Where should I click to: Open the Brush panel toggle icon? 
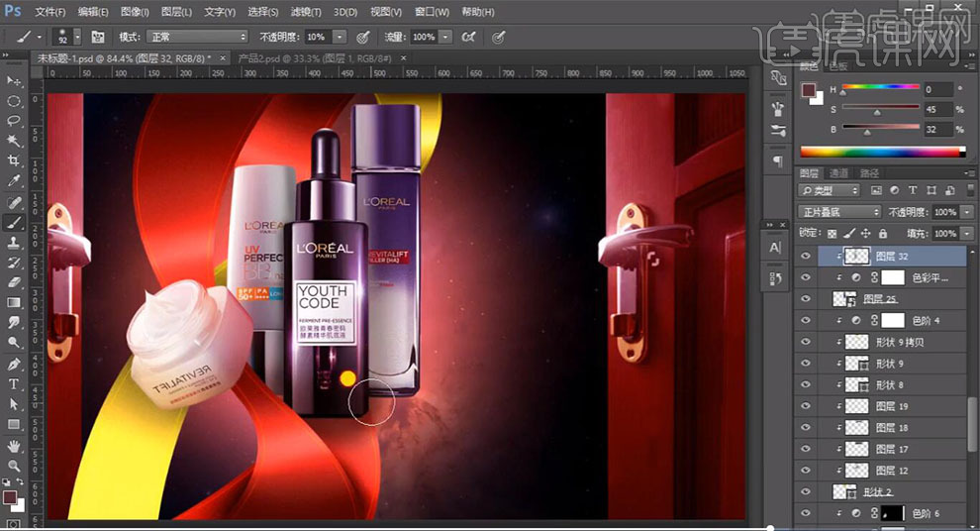98,37
